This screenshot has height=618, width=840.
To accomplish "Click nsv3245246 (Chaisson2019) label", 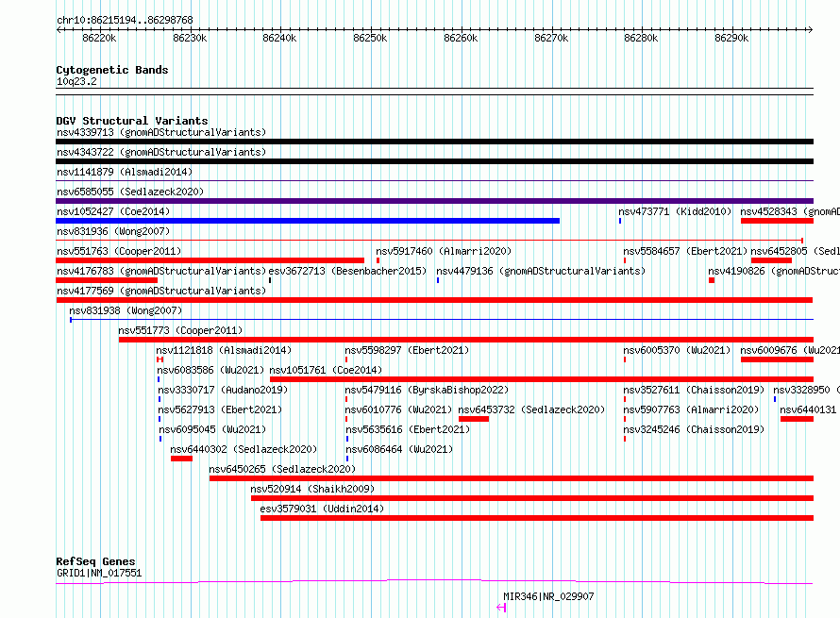I will click(x=694, y=429).
